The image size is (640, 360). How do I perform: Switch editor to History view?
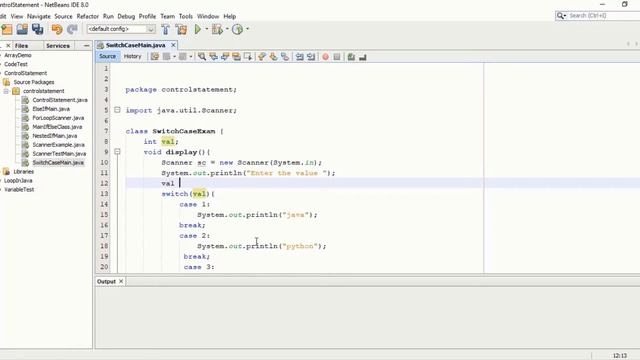coord(132,56)
